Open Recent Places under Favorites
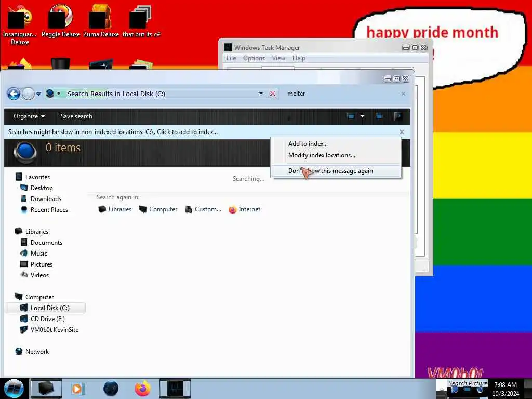This screenshot has width=532, height=399. (44, 210)
